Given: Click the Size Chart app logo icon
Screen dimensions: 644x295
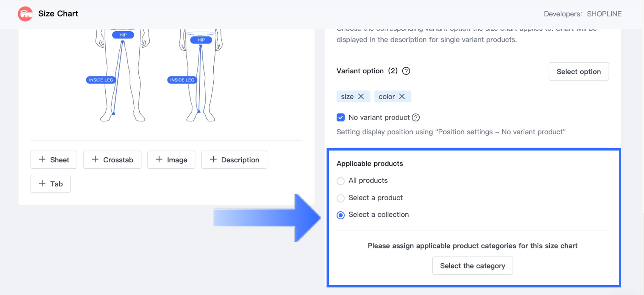Looking at the screenshot, I should click(25, 14).
